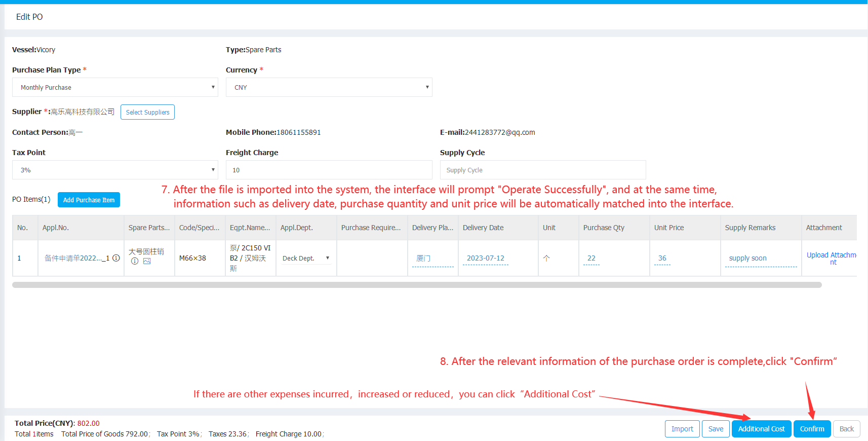
Task: Click the Save button
Action: click(716, 429)
